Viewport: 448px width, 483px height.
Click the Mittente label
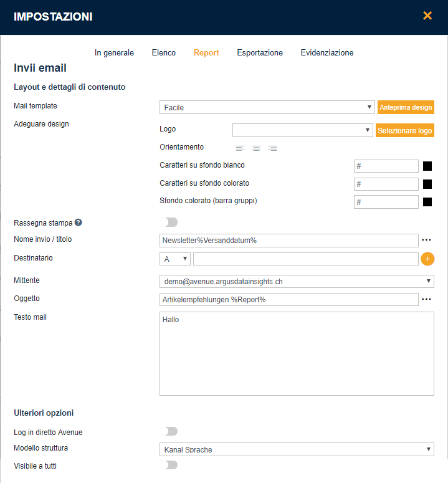click(x=27, y=280)
